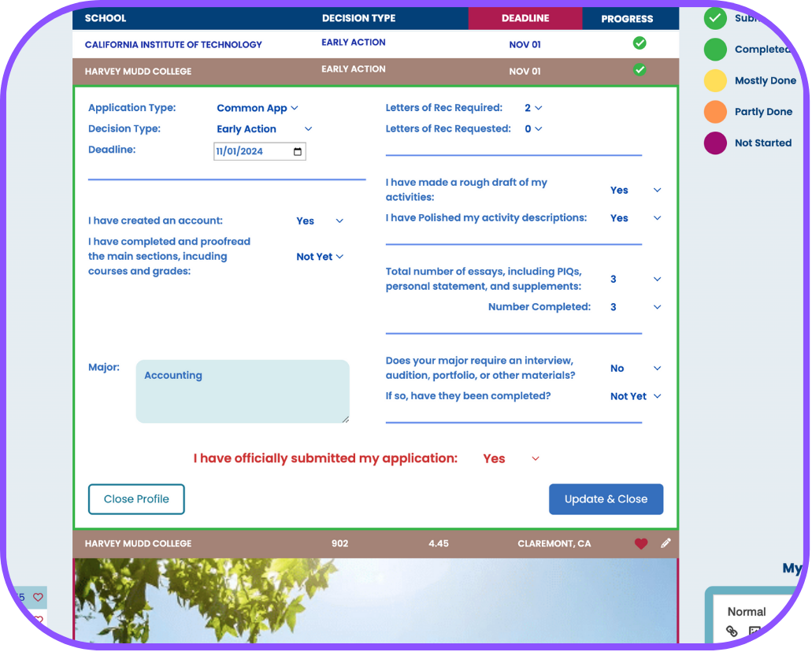Click CLAREMONT, CA location text
The width and height of the screenshot is (812, 652).
[x=554, y=544]
